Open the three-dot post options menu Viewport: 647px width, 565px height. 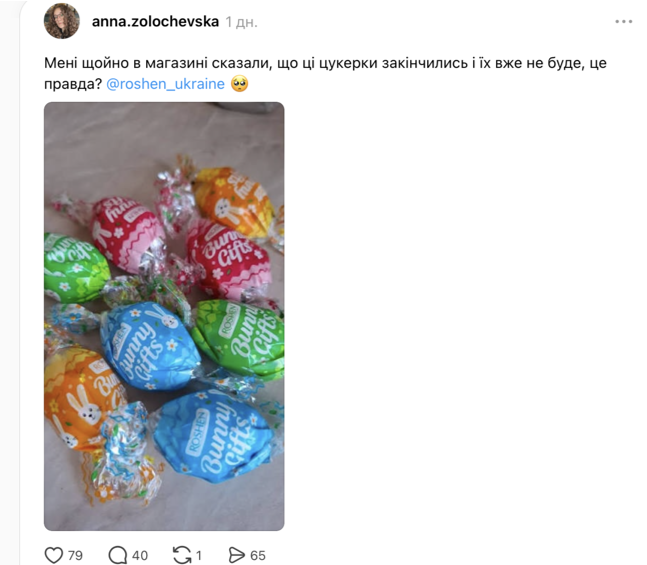click(x=623, y=21)
